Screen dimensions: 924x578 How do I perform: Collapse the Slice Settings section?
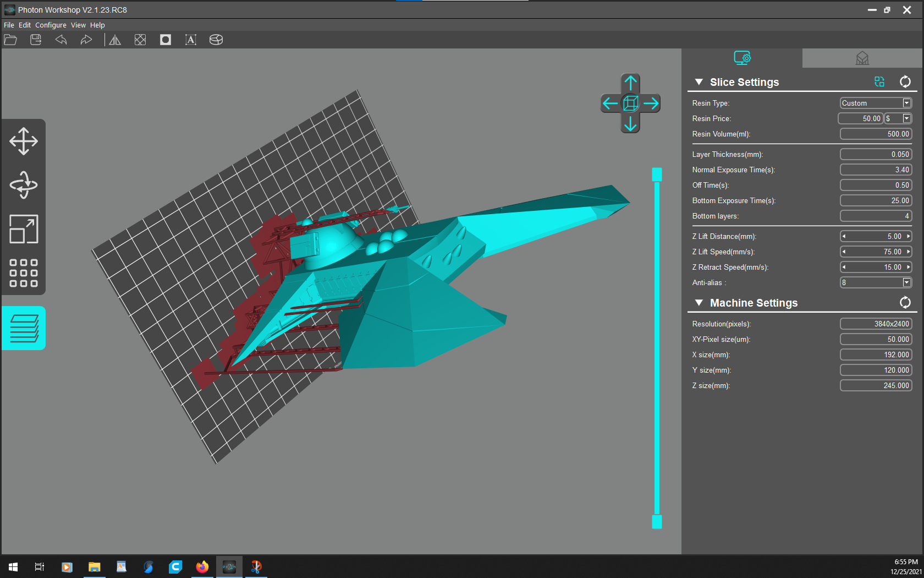point(698,81)
